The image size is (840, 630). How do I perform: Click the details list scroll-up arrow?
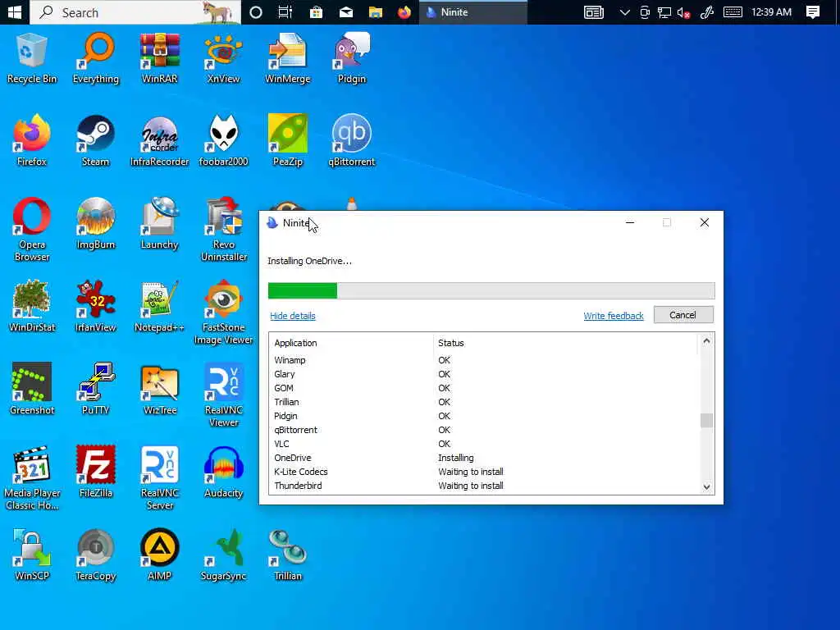tap(706, 340)
